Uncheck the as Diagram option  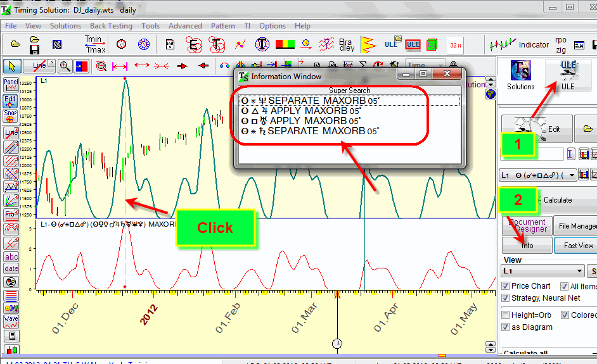[x=506, y=327]
